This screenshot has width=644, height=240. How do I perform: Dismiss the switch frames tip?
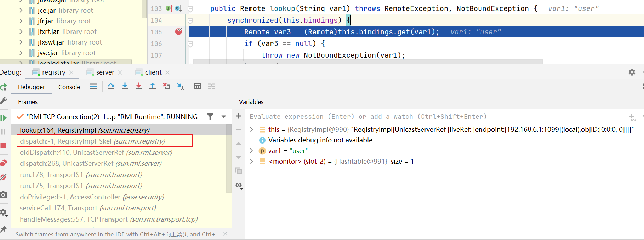click(225, 234)
